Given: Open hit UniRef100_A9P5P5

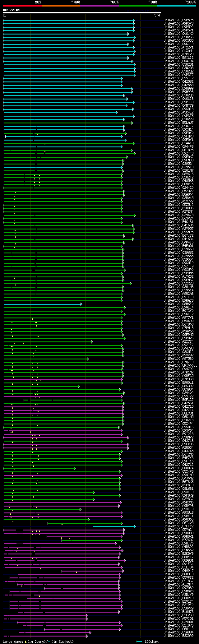Looking at the screenshot, I should pos(178,20).
